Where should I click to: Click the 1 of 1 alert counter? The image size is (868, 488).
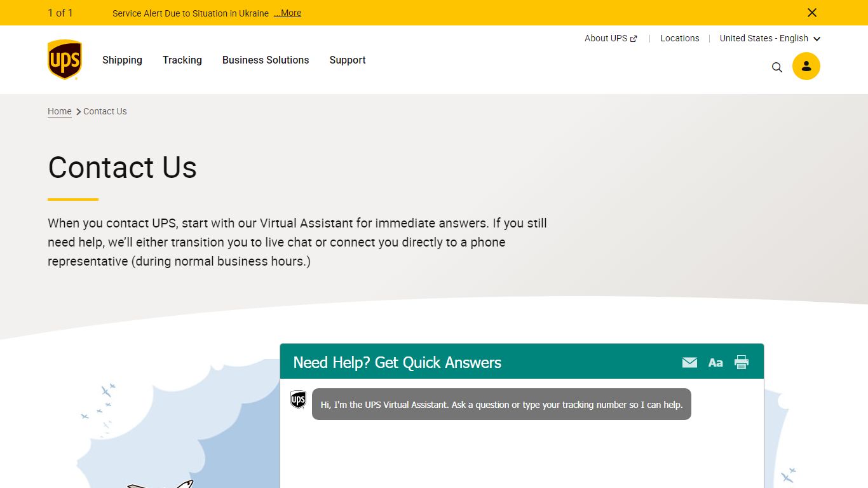tap(60, 13)
